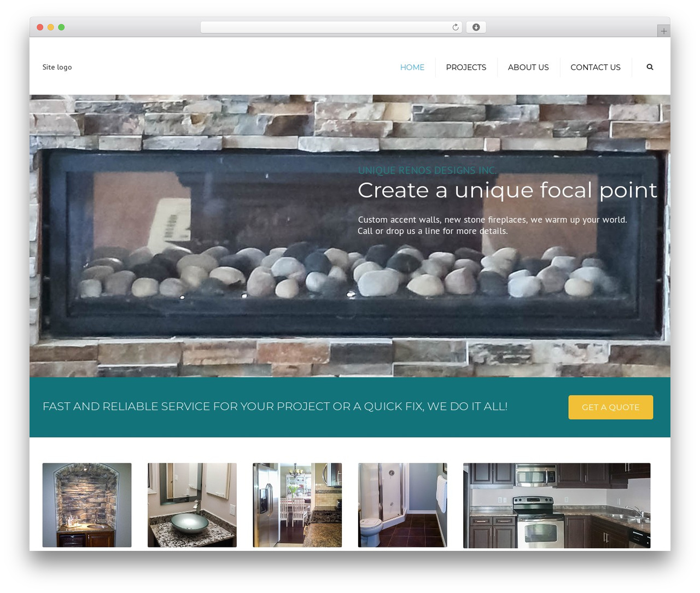Click the 'FAST AND RELIABLE SERVICE' banner text
Viewport: 700px width, 593px height.
pyautogui.click(x=275, y=406)
